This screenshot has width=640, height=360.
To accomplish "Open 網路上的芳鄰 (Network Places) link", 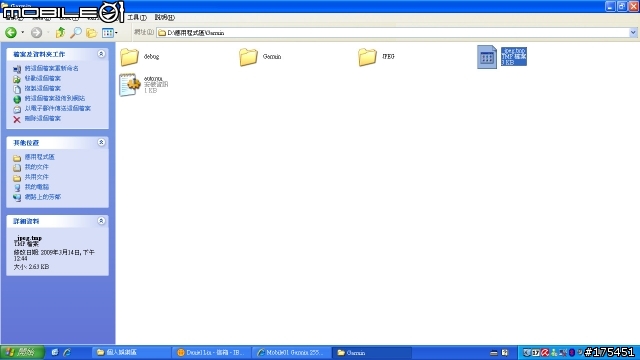I will (x=42, y=197).
